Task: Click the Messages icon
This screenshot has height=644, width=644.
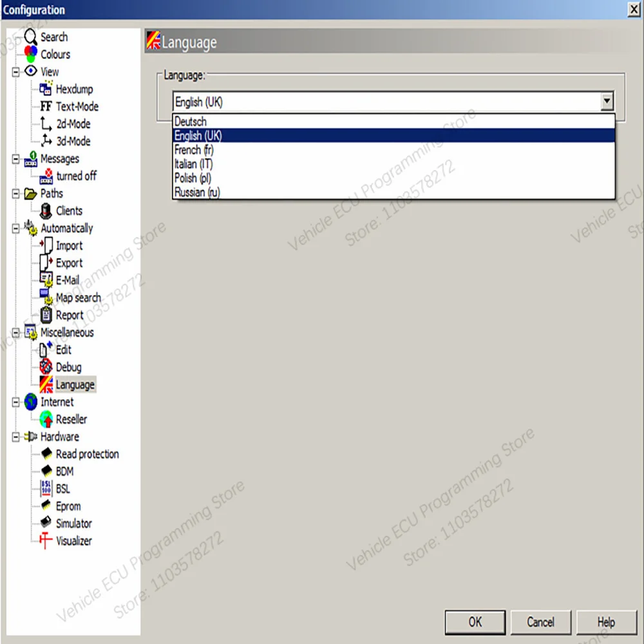Action: pos(30,158)
